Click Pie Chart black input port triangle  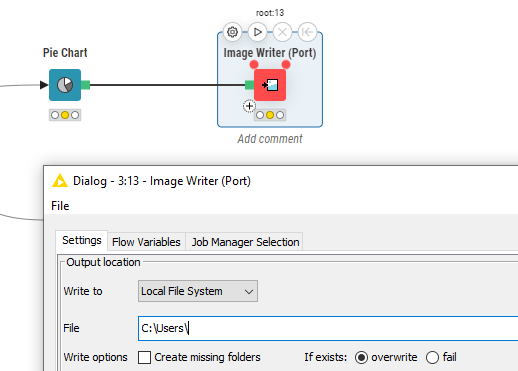[x=44, y=85]
